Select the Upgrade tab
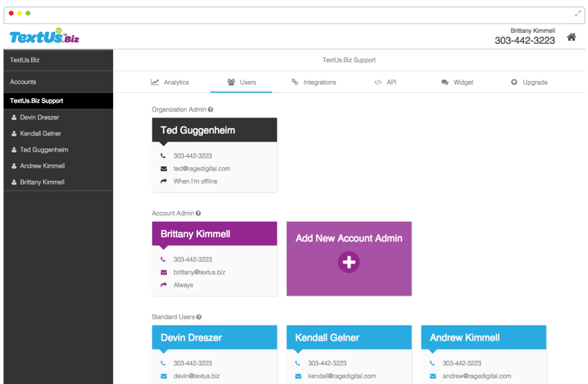 point(529,82)
